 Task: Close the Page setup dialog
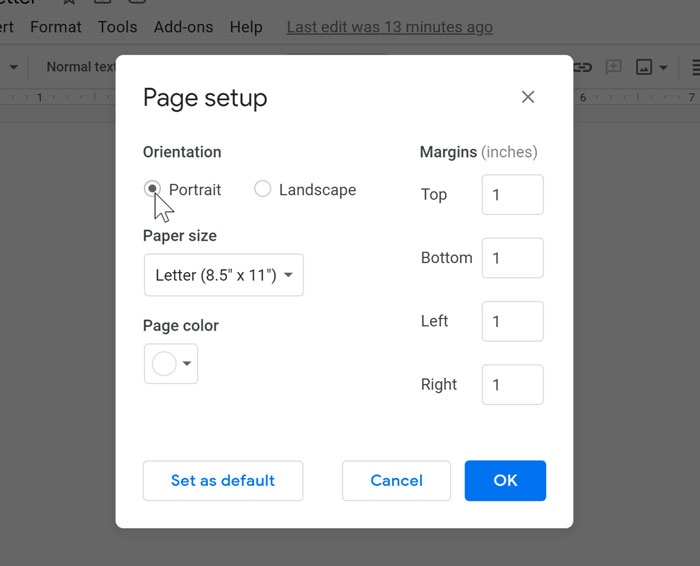528,97
